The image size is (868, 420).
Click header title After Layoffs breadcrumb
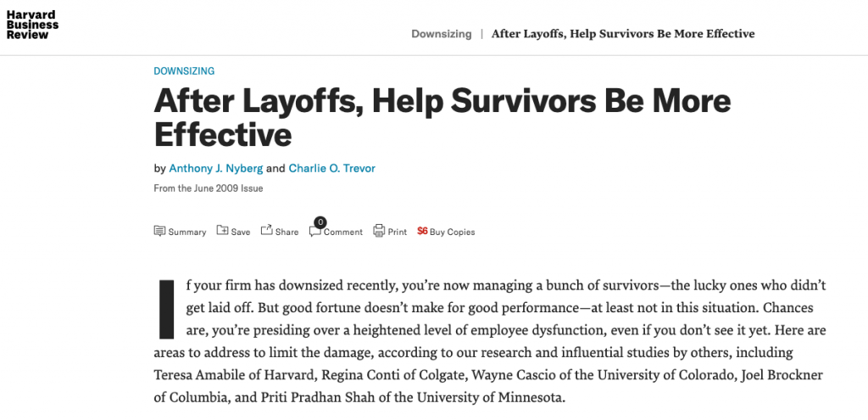pos(623,34)
